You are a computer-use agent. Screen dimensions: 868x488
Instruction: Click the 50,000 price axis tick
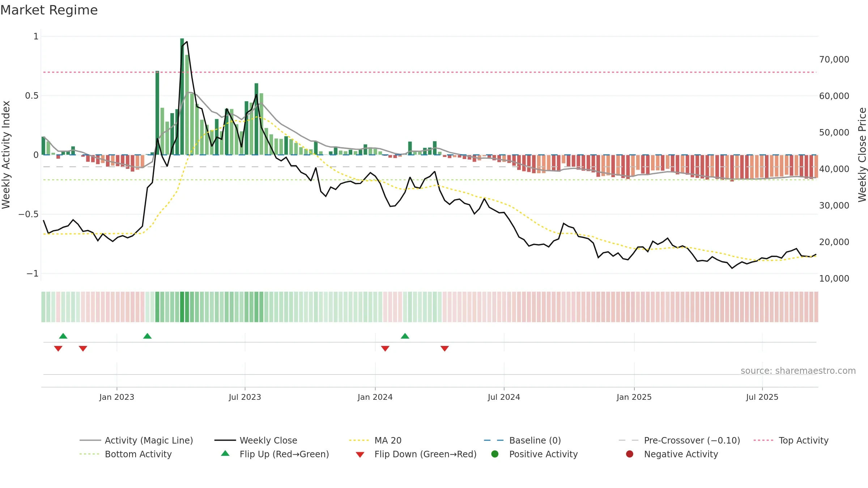(834, 132)
